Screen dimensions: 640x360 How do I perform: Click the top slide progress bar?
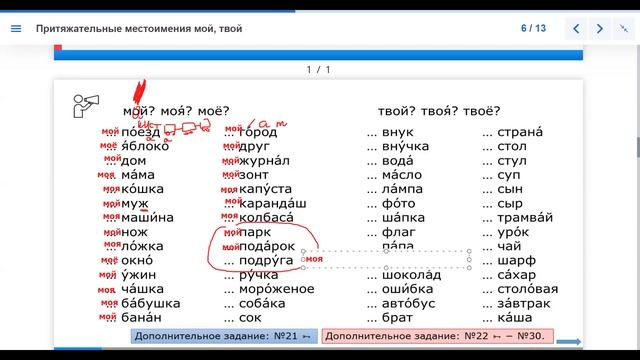pos(320,11)
